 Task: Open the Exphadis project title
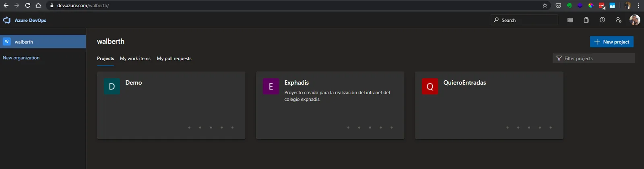pos(297,83)
